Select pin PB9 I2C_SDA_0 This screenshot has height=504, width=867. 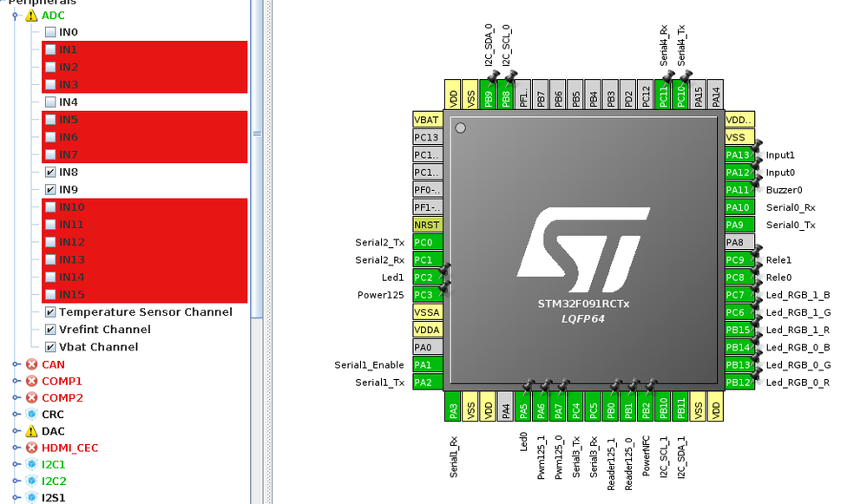[488, 95]
